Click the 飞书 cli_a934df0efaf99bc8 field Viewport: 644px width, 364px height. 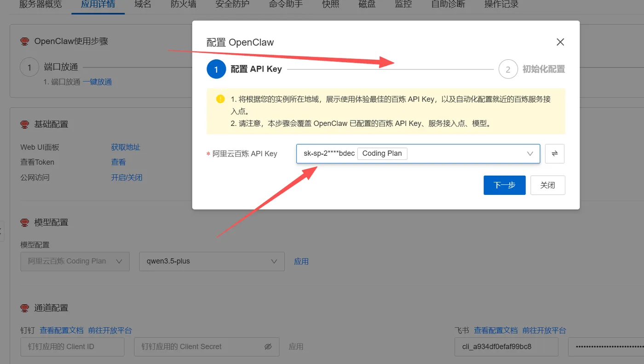point(506,347)
